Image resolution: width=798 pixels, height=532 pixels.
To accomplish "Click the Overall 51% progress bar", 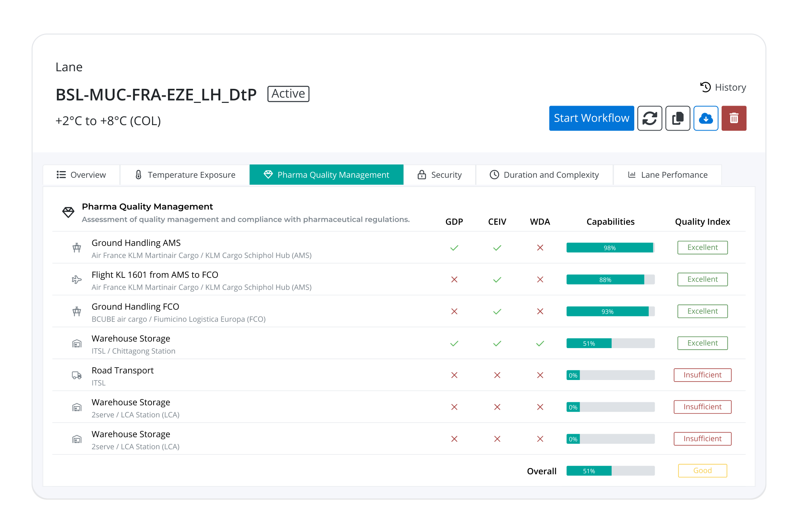I will click(x=610, y=471).
